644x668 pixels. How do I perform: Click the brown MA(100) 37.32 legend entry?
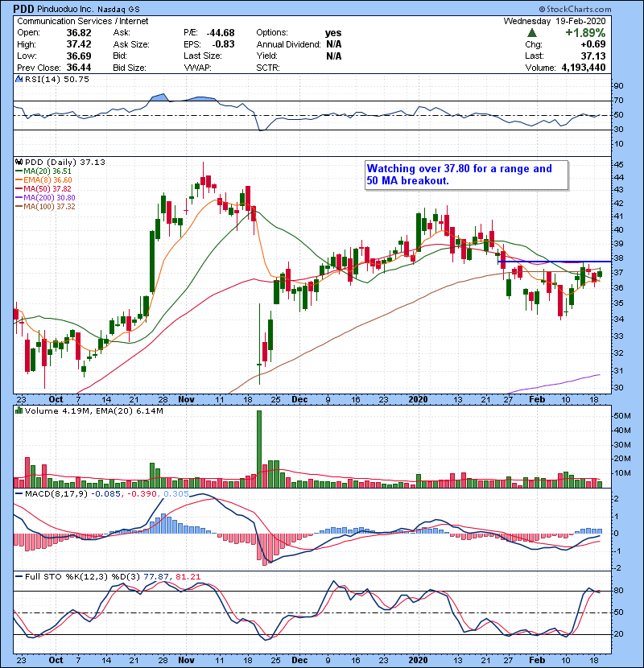tap(45, 207)
